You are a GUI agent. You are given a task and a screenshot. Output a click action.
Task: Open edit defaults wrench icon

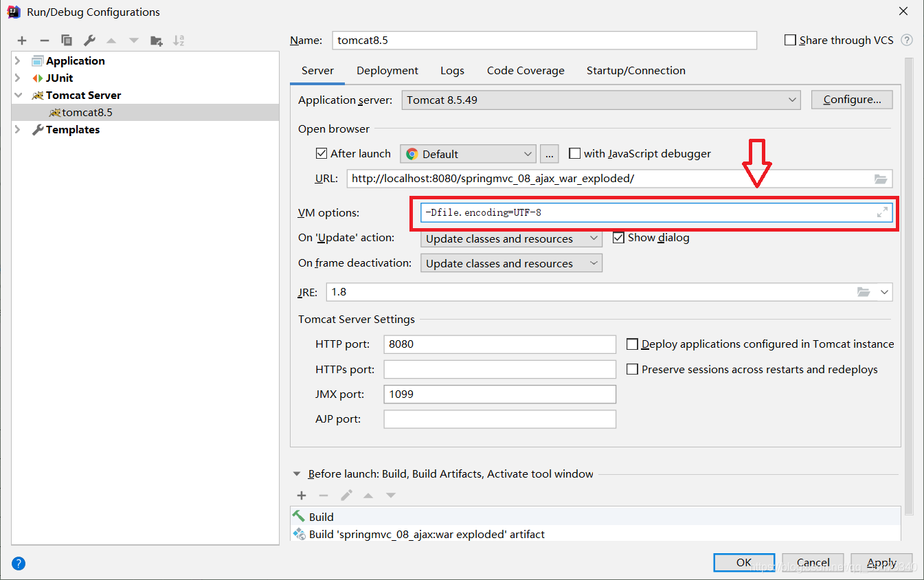coord(89,41)
